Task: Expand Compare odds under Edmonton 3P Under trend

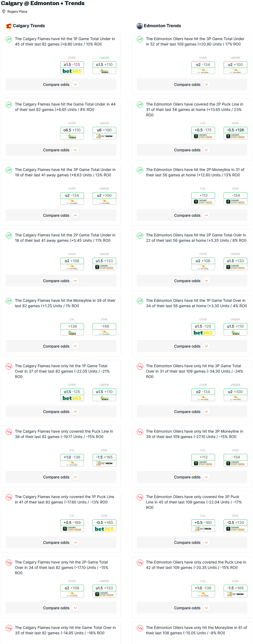Action: coord(192,85)
